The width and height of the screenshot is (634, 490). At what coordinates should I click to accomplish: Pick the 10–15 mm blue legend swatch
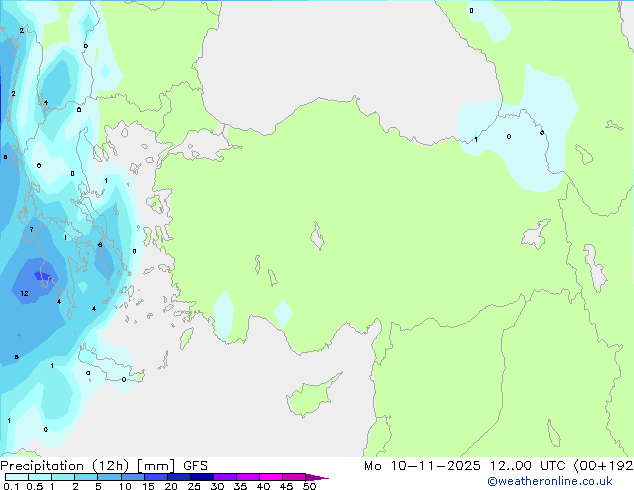tap(132, 477)
